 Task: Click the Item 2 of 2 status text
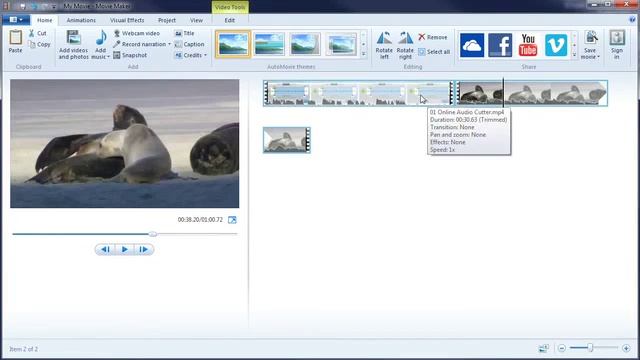24,349
